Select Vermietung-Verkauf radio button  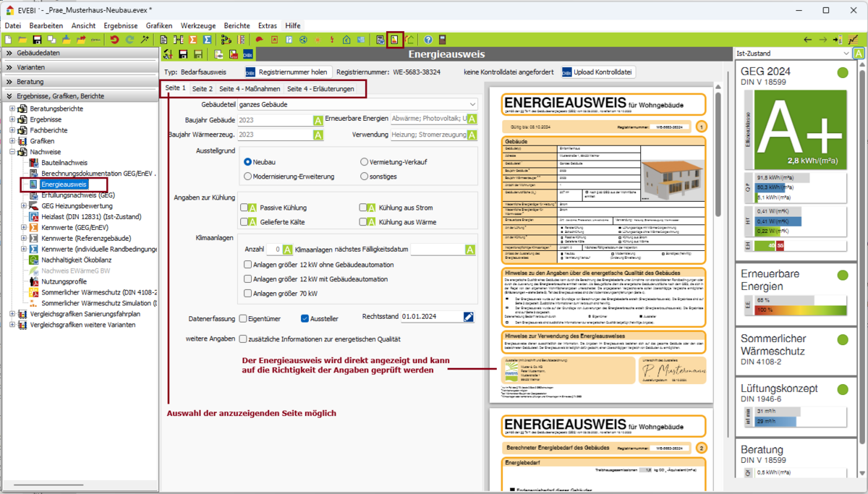[365, 162]
